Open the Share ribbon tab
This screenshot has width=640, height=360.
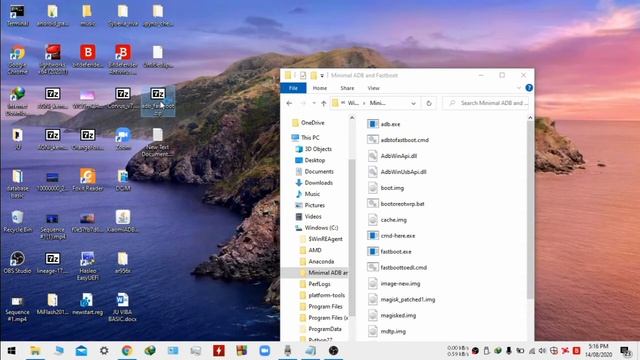347,88
